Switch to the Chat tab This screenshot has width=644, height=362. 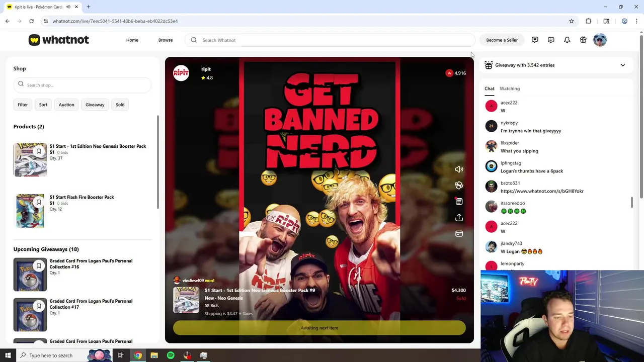point(490,88)
